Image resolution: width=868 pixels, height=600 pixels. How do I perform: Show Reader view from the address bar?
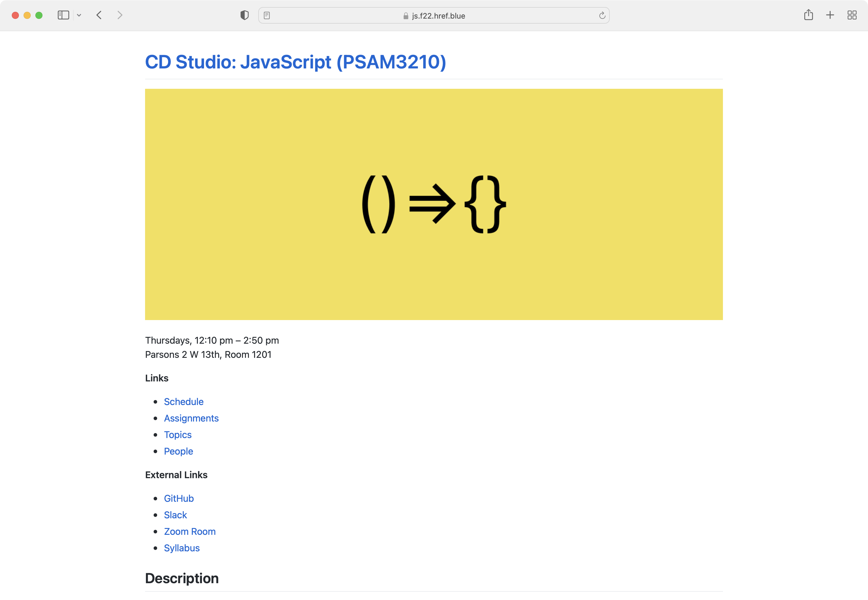(x=267, y=15)
